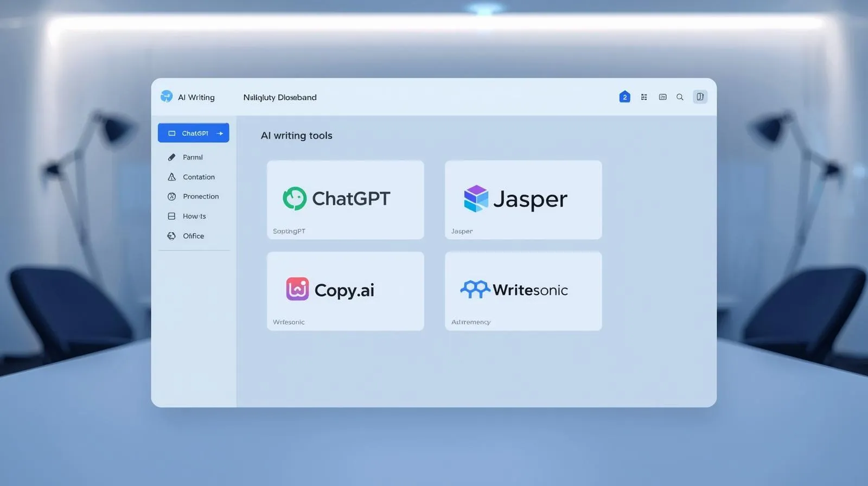Switch to the Naliqluty Diosnband tab
The width and height of the screenshot is (868, 486).
point(279,98)
